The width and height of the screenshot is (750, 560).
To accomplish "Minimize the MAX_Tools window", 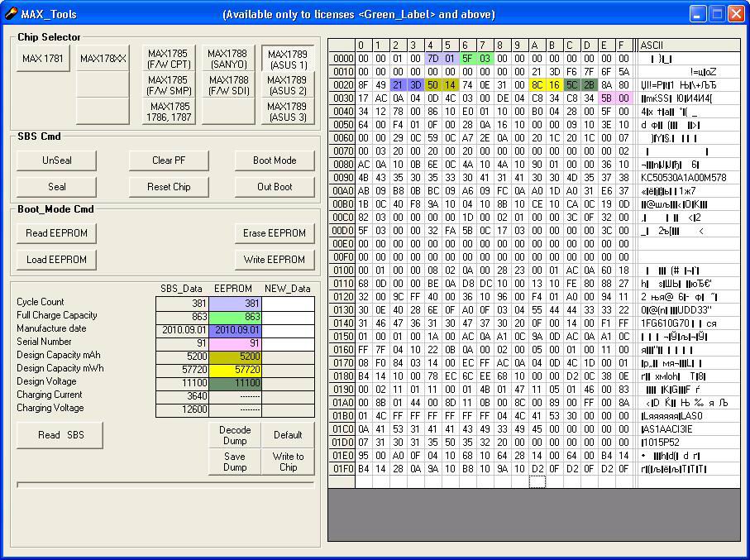I will tap(698, 14).
